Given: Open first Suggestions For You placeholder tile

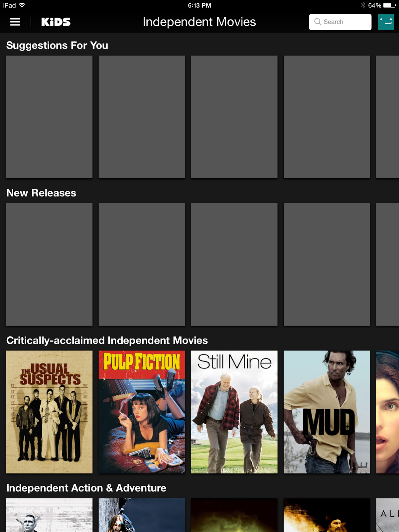Looking at the screenshot, I should point(49,117).
